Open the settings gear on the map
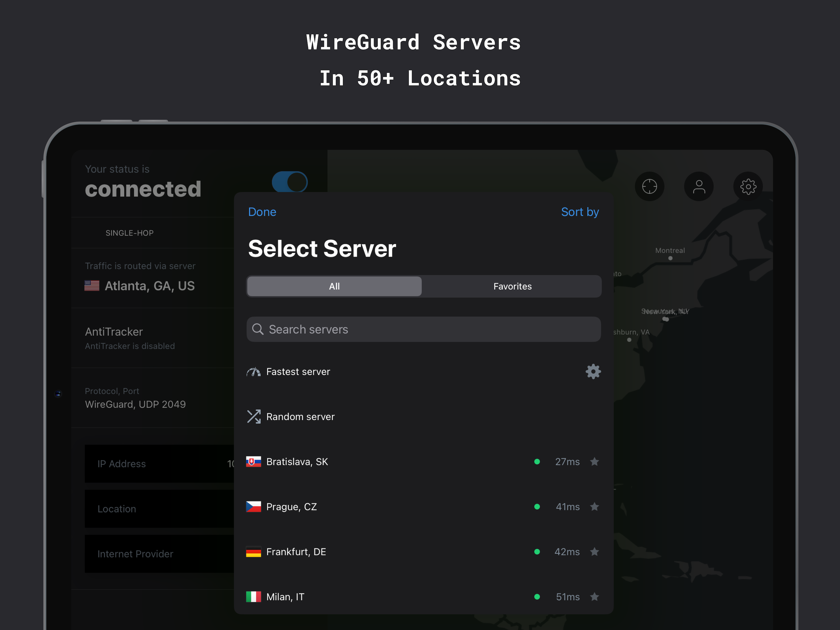Screen dimensions: 840x630 tap(748, 186)
